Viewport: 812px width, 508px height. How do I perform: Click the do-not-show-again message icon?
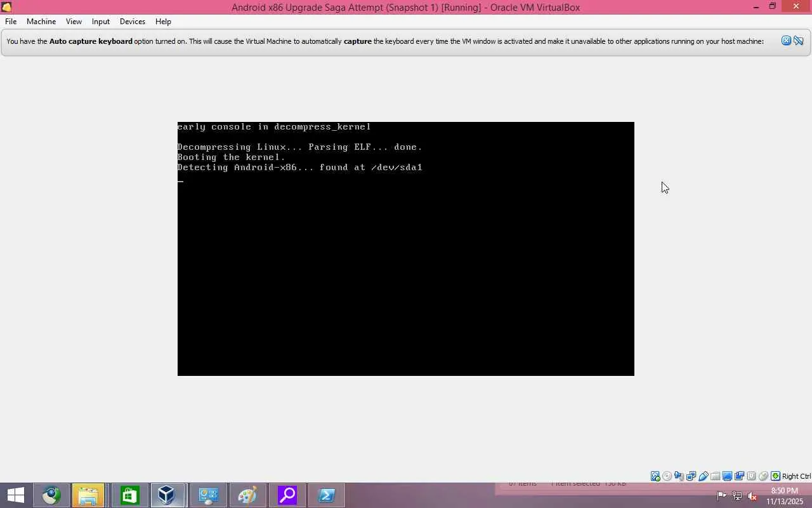click(799, 41)
